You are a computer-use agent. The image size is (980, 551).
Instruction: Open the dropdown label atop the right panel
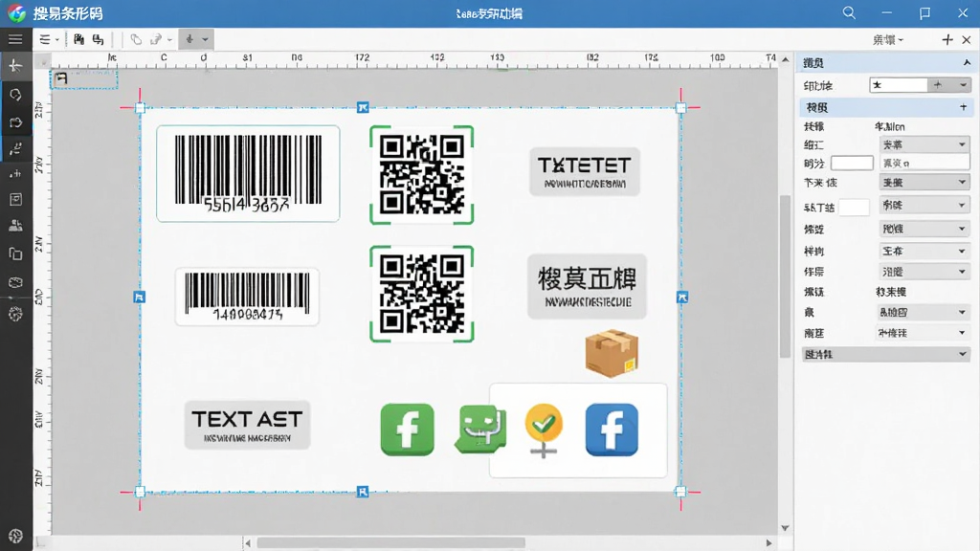pyautogui.click(x=888, y=39)
